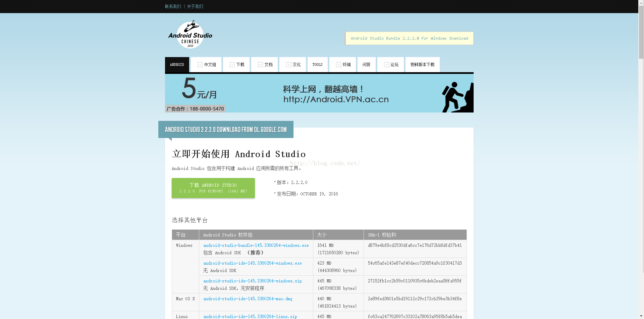This screenshot has height=319, width=644.
Task: Click the 423 MB size cell
Action: pyautogui.click(x=338, y=267)
